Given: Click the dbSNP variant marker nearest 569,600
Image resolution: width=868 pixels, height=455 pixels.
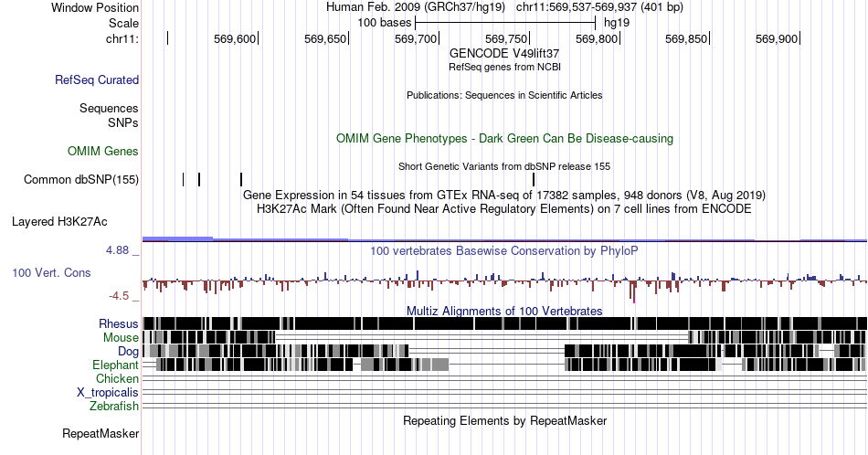Looking at the screenshot, I should 241,179.
